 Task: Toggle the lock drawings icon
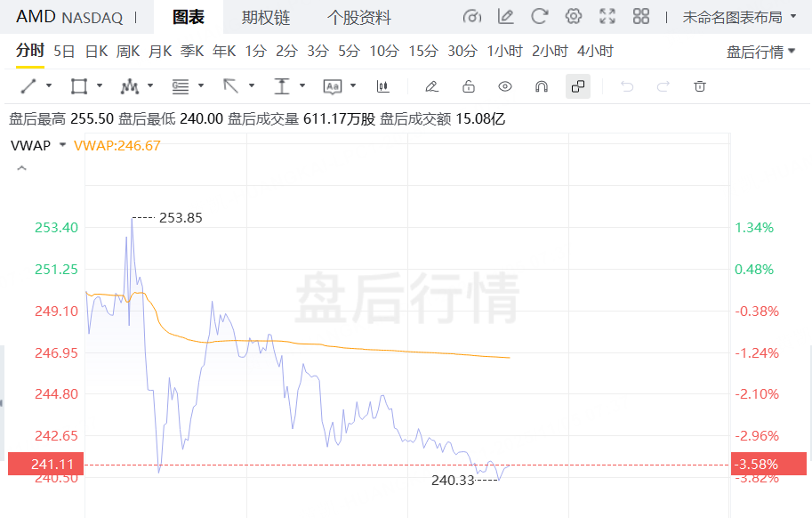[469, 86]
